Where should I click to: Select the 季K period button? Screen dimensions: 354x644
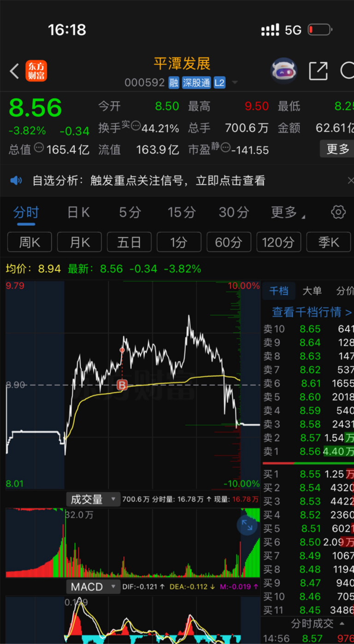point(328,242)
